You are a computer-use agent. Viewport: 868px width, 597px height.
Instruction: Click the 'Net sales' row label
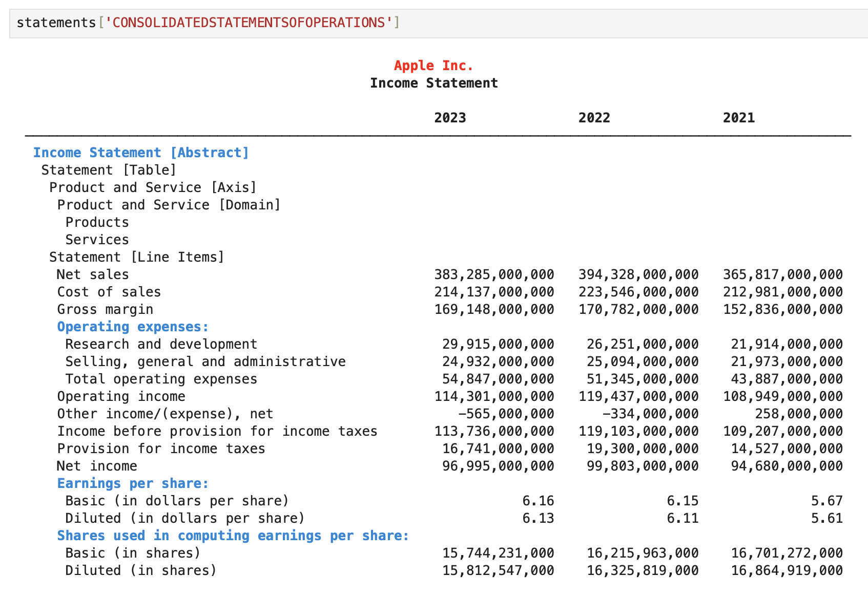point(93,274)
